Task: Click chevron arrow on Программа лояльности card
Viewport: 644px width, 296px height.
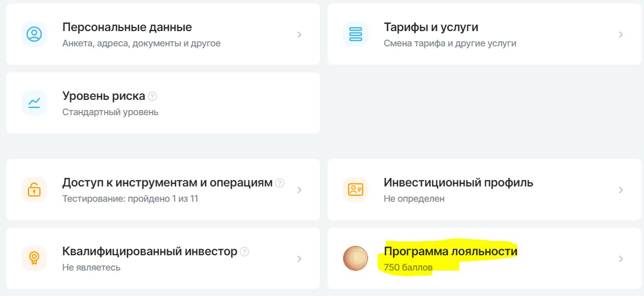Action: 621,259
